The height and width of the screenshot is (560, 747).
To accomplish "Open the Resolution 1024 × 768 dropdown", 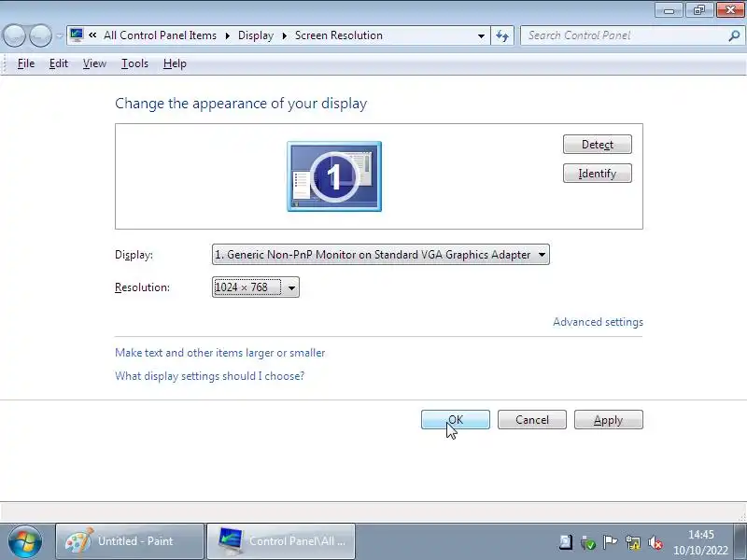I will click(x=256, y=287).
